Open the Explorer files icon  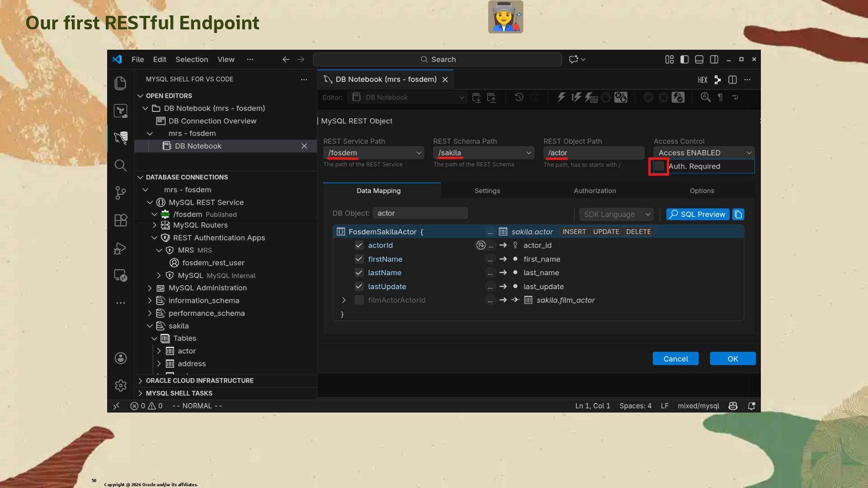click(120, 83)
